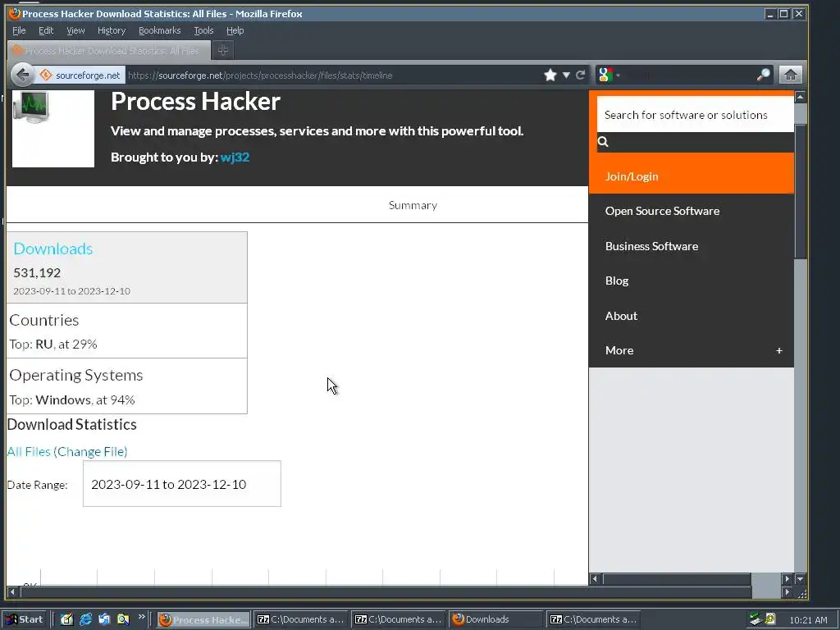Click the 10:21 AM system clock
This screenshot has height=630, width=840.
tap(808, 620)
